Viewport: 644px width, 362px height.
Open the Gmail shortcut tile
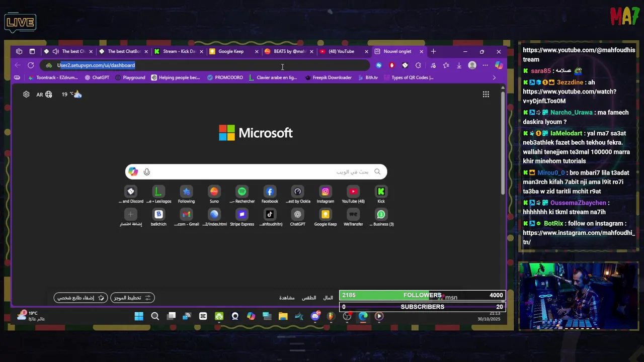coord(186,217)
